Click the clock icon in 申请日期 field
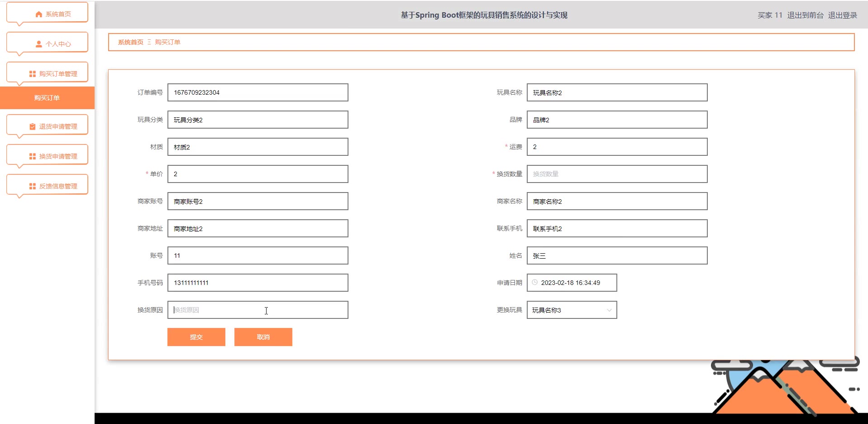Screen dimensions: 868x424 535,282
